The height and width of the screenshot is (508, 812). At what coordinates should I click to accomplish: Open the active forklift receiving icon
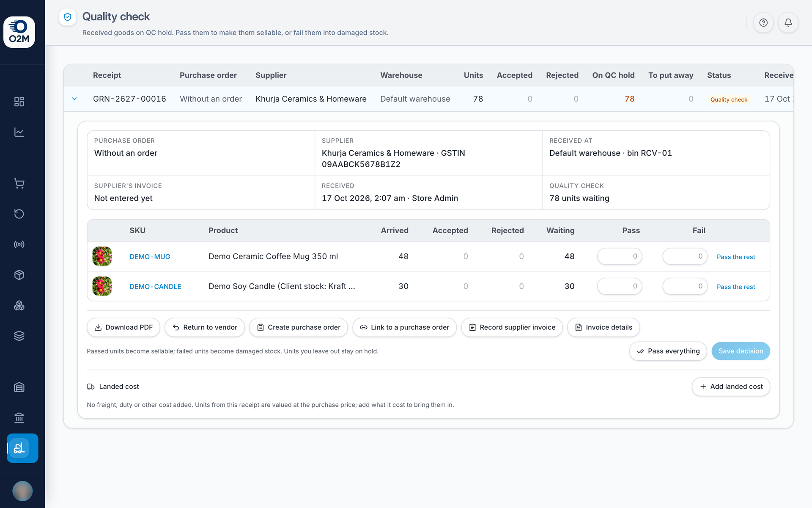pyautogui.click(x=22, y=448)
